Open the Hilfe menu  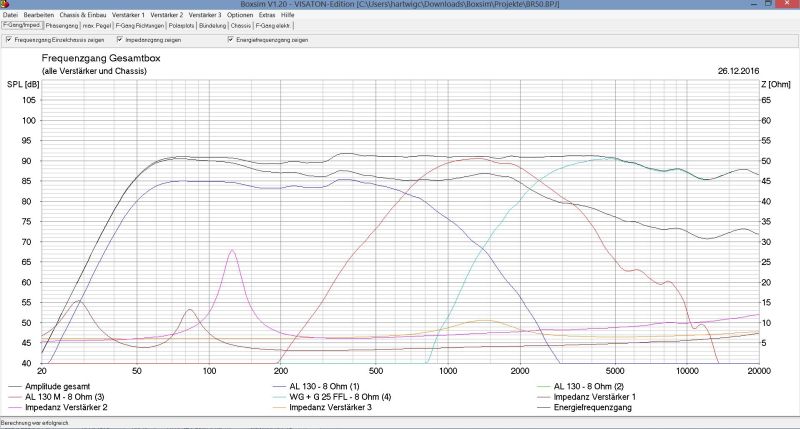coord(288,16)
